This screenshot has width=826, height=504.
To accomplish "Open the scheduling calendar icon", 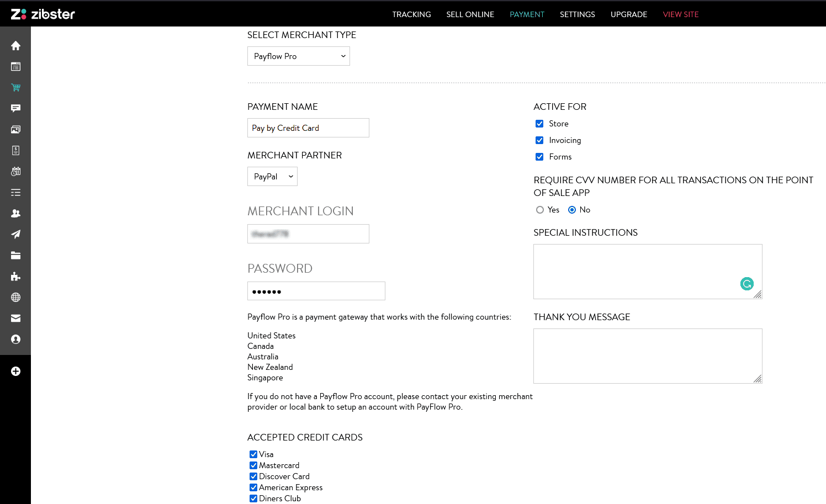I will (15, 171).
